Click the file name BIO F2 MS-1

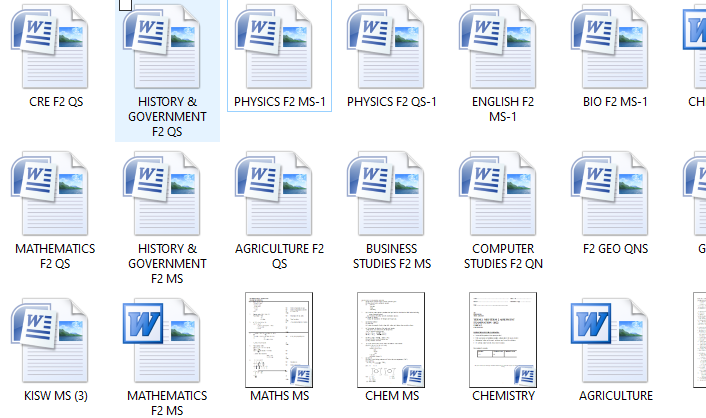pyautogui.click(x=615, y=102)
